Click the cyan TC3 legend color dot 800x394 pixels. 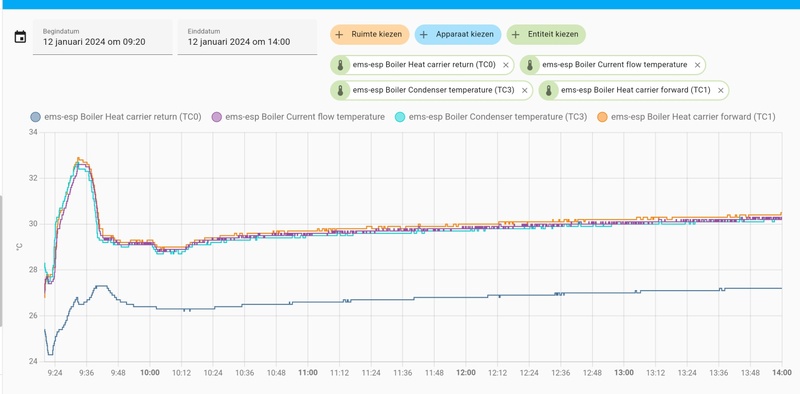point(401,117)
